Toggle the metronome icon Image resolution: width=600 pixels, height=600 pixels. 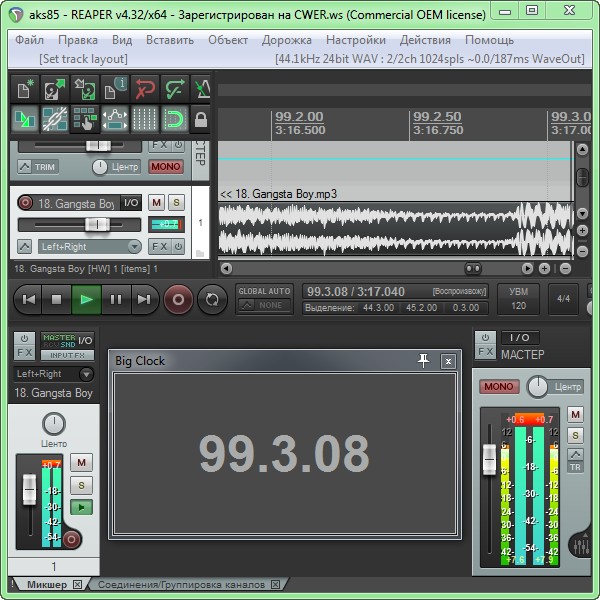point(201,89)
